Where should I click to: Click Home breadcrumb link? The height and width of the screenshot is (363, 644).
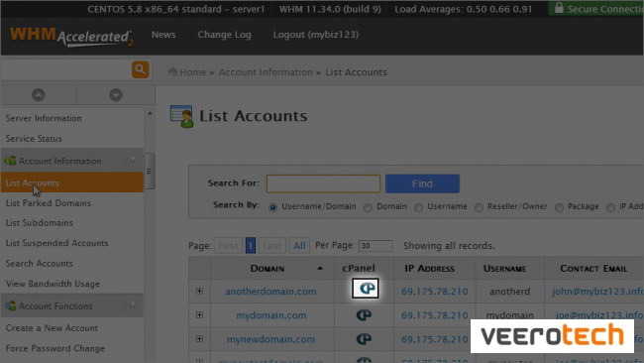(193, 72)
